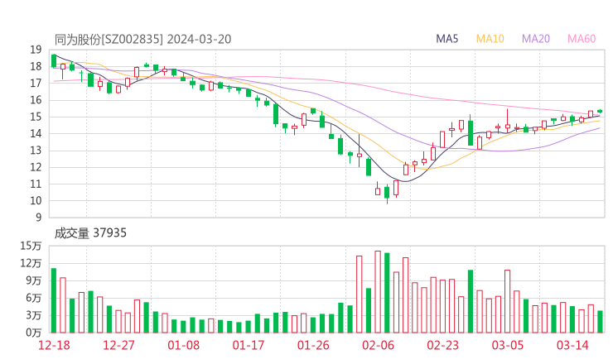Click the 01-26 date axis label

[x=313, y=345]
